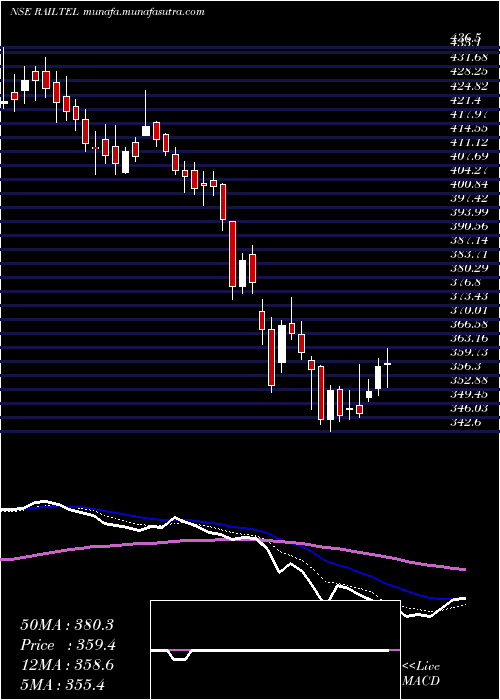This screenshot has width=500, height=700.
Task: Select the 349.45 price label
Action: [x=471, y=394]
